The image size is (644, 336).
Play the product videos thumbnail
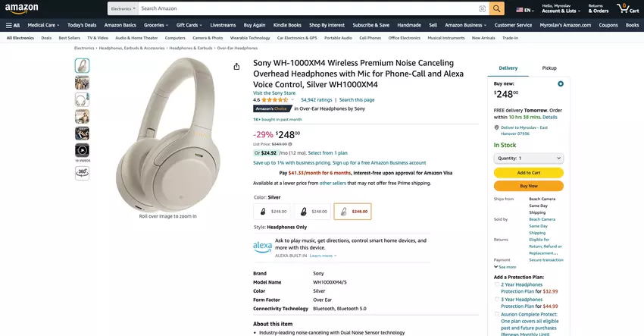click(82, 150)
